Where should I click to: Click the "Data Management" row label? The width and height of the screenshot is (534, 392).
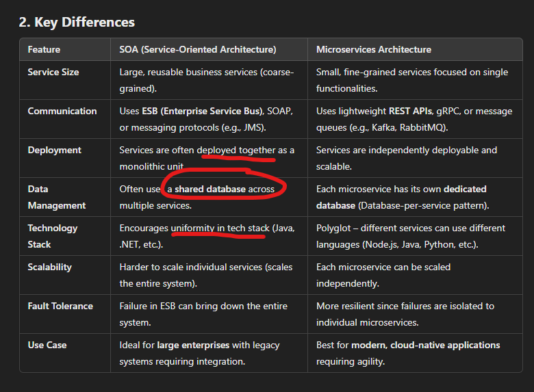point(56,197)
